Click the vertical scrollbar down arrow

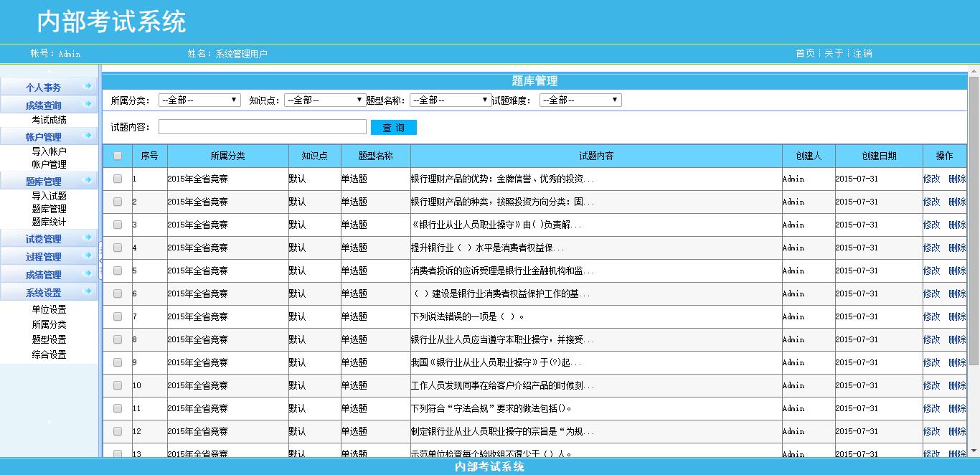(974, 450)
